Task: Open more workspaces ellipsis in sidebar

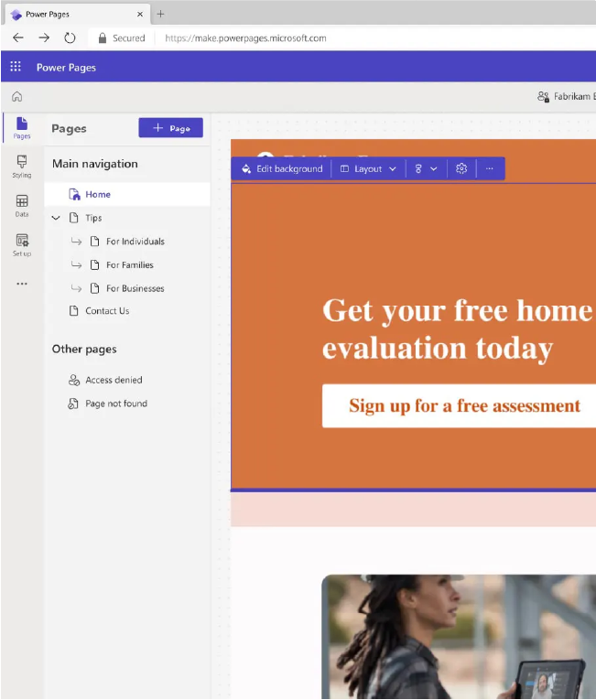Action: 22,284
